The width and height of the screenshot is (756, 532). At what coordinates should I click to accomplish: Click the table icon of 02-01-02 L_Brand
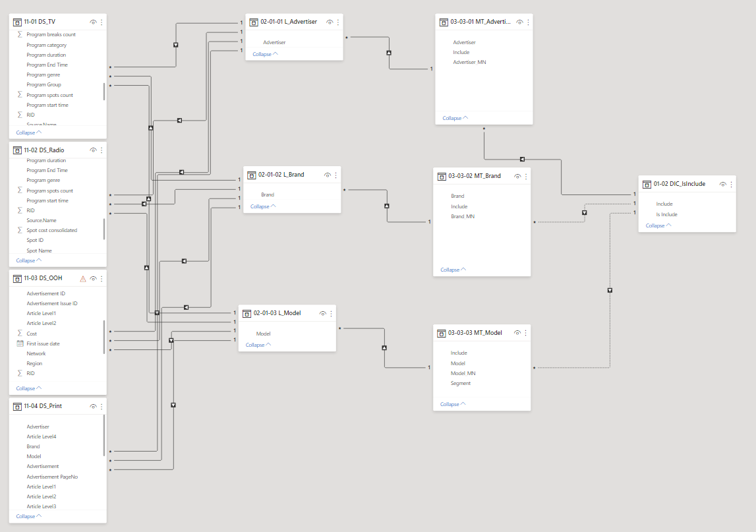coord(252,175)
